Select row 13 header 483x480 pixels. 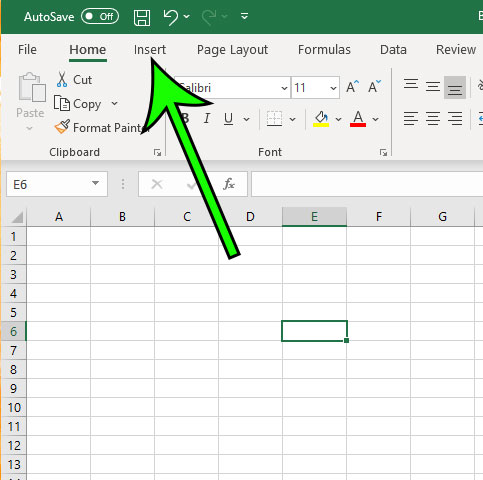(13, 464)
